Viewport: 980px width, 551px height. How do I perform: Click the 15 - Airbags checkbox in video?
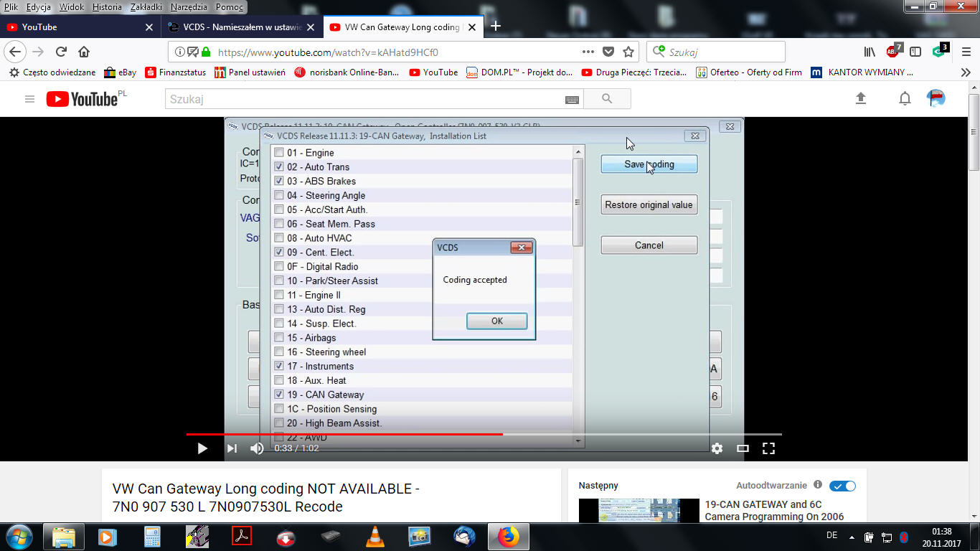[x=278, y=337]
